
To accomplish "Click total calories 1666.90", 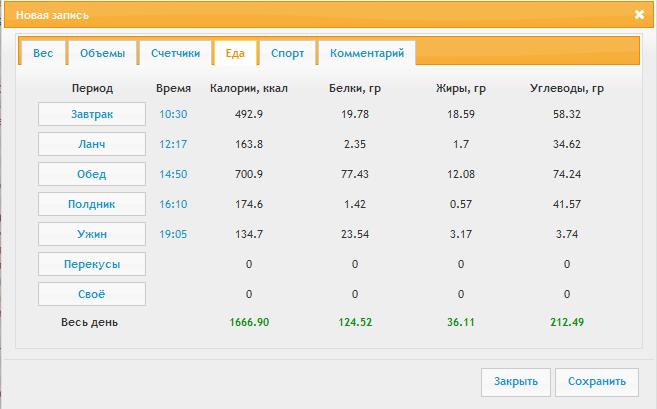I will coord(249,322).
